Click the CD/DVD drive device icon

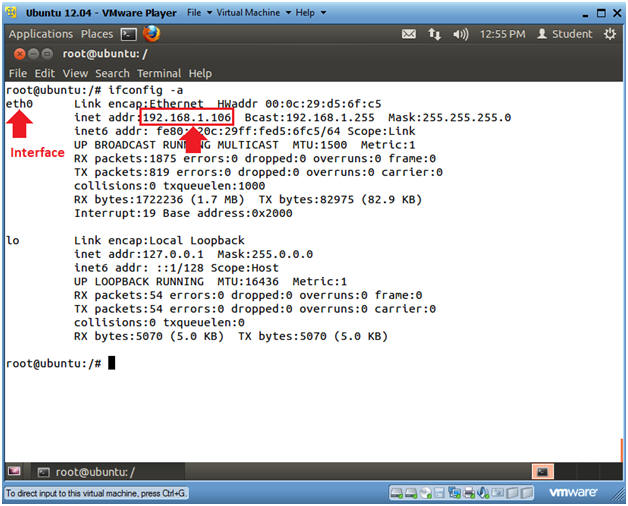(x=425, y=493)
